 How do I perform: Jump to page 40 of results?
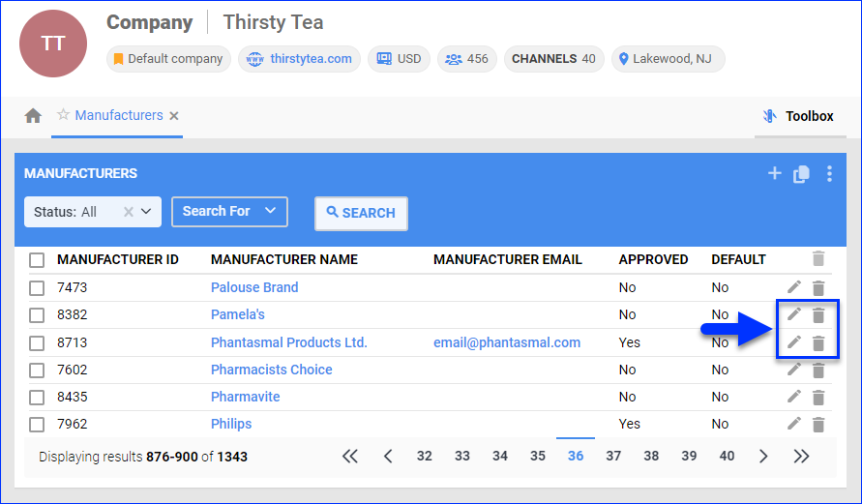[727, 457]
